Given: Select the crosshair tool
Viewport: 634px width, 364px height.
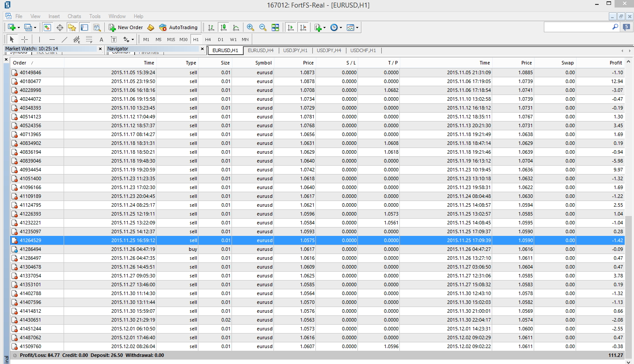Looking at the screenshot, I should (24, 39).
